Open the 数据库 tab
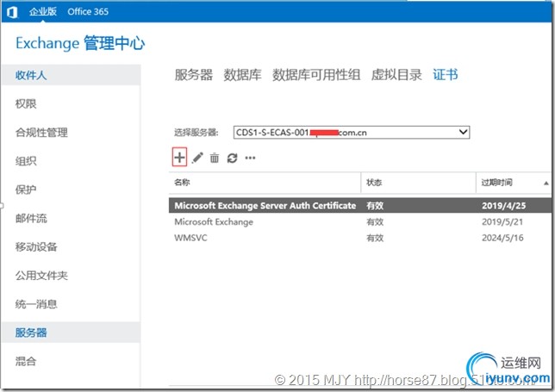Screen dimensions: 555x392 coord(242,75)
